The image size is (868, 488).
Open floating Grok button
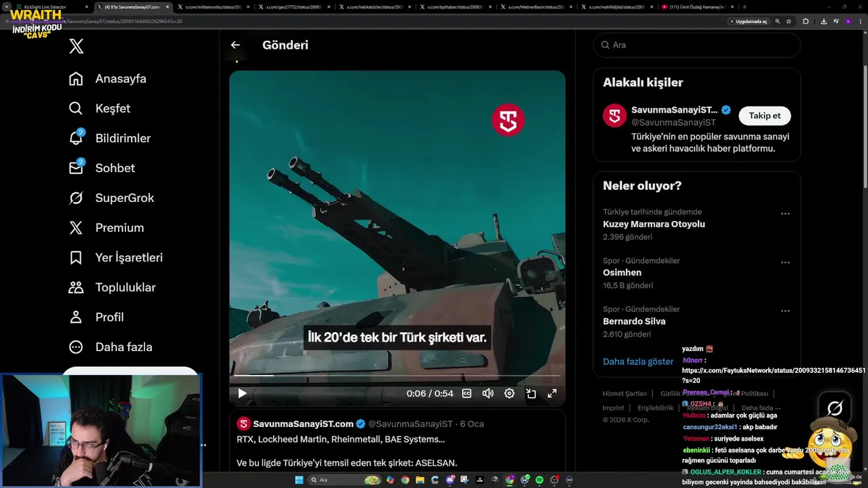[835, 408]
